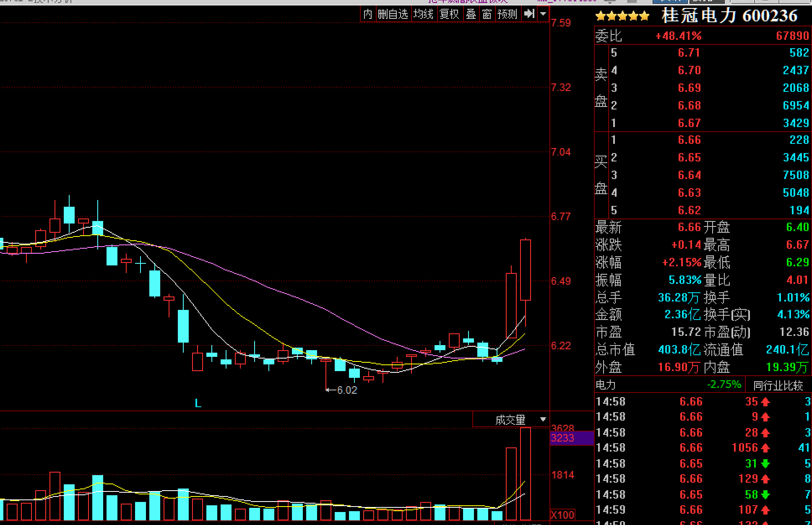812x525 pixels.
Task: Click the X100 volume scale label
Action: point(562,515)
